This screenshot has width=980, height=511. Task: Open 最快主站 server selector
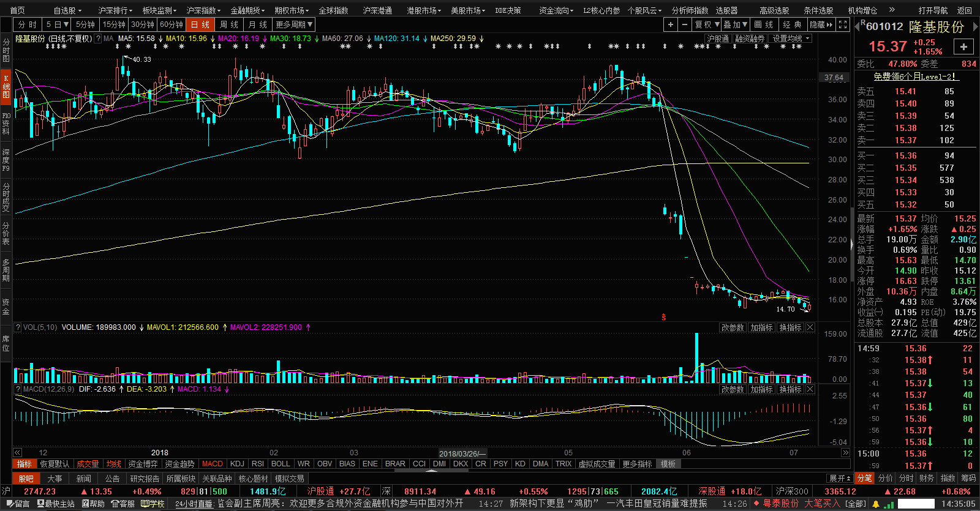(56, 504)
